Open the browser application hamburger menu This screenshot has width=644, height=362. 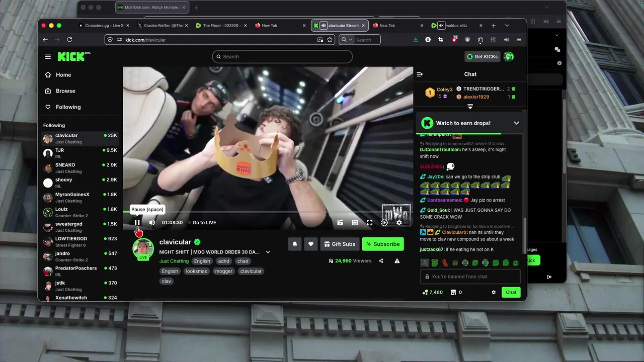tap(519, 40)
